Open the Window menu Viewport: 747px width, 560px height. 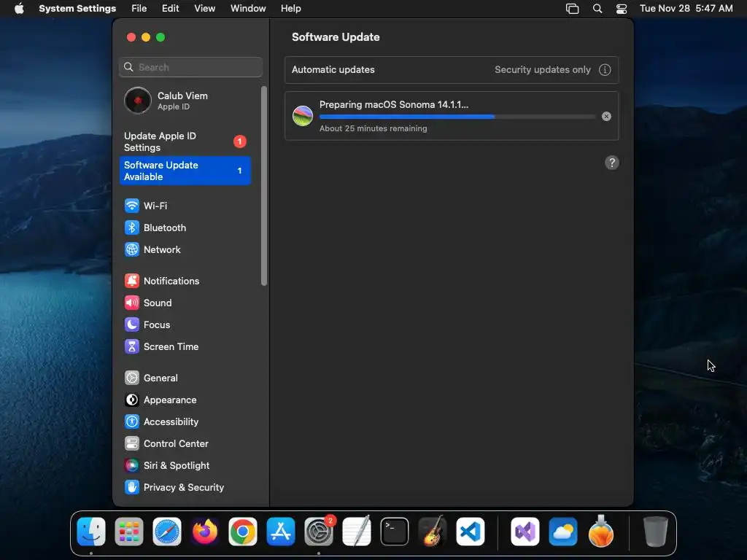[248, 9]
